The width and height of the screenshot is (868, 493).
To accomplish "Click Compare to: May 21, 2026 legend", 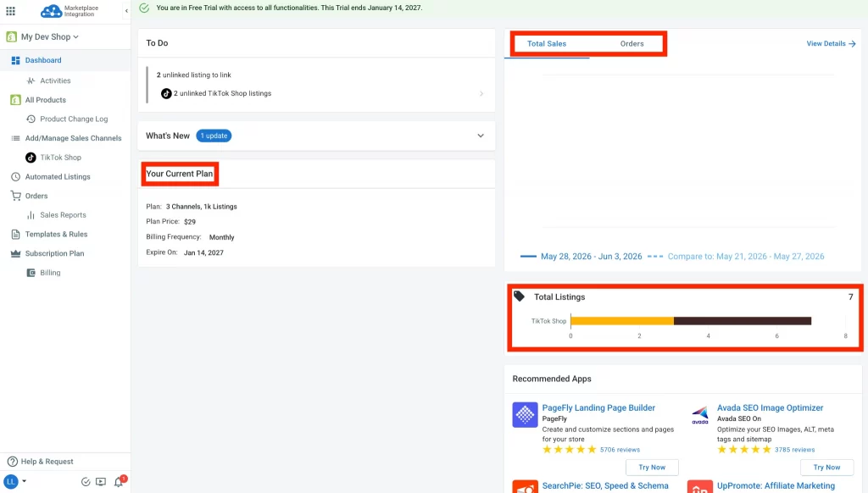I will pos(745,257).
